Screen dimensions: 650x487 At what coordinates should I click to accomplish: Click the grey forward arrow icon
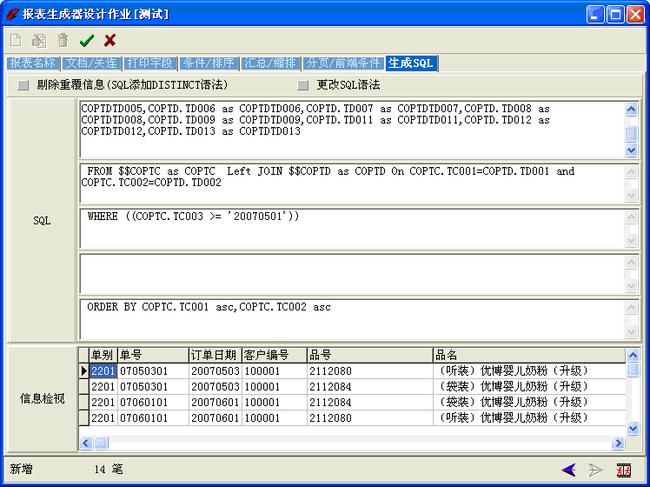tap(596, 470)
